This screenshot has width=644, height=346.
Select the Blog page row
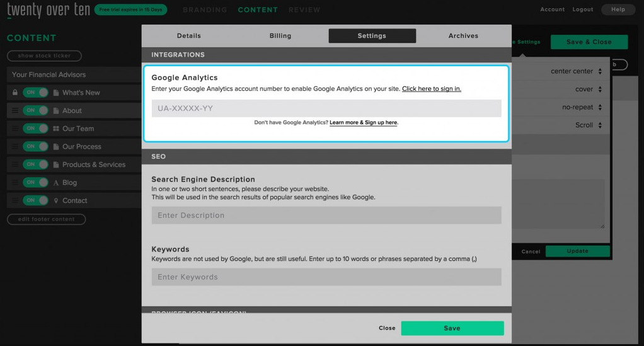pos(74,182)
